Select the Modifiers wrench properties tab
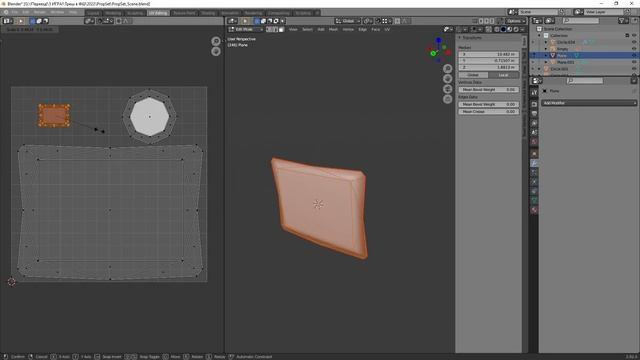640x360 pixels. [534, 163]
